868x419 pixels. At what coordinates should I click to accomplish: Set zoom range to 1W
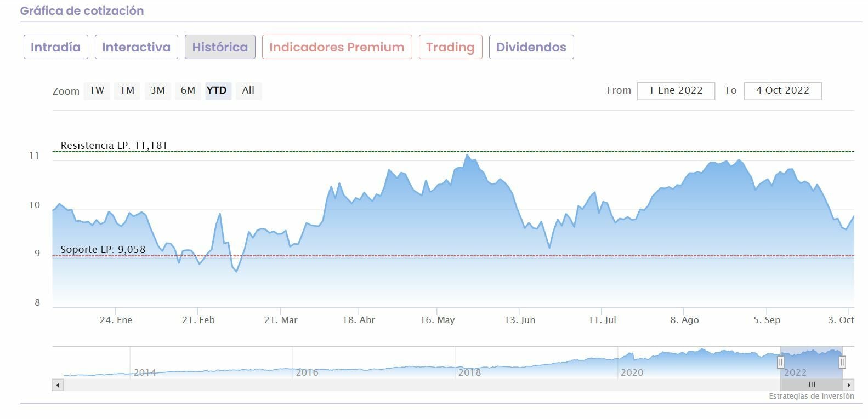97,90
